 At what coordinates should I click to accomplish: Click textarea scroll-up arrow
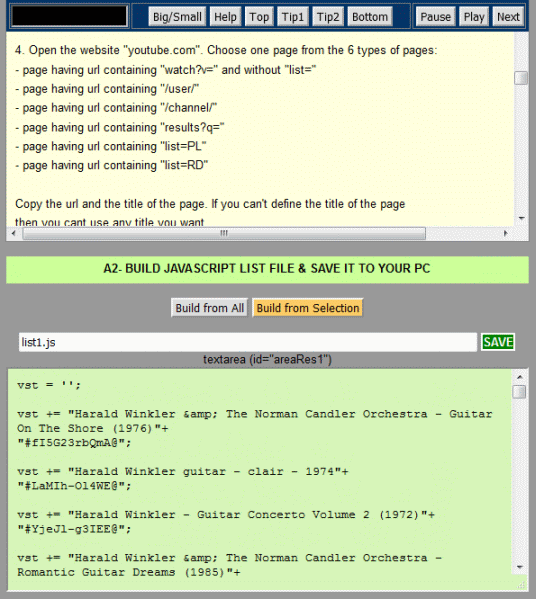pyautogui.click(x=520, y=377)
